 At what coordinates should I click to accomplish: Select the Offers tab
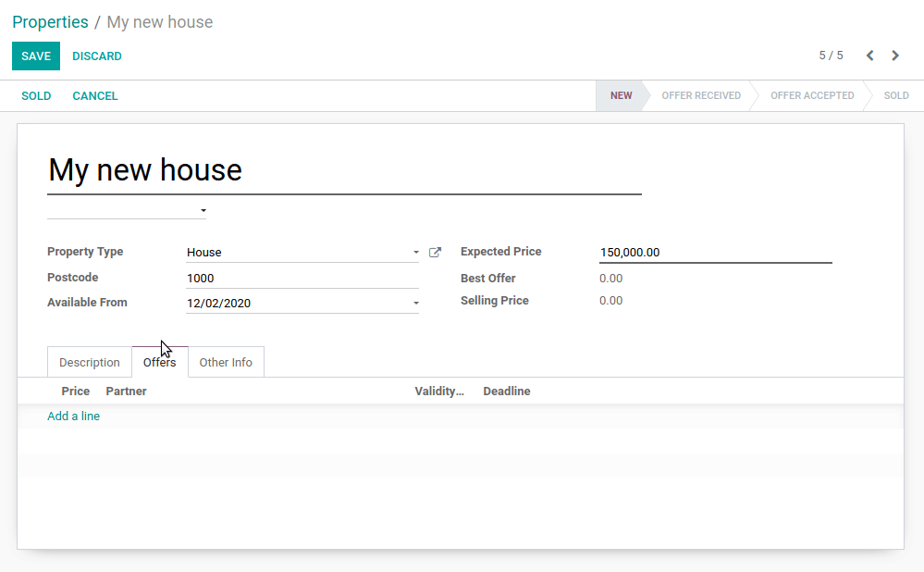coord(159,362)
